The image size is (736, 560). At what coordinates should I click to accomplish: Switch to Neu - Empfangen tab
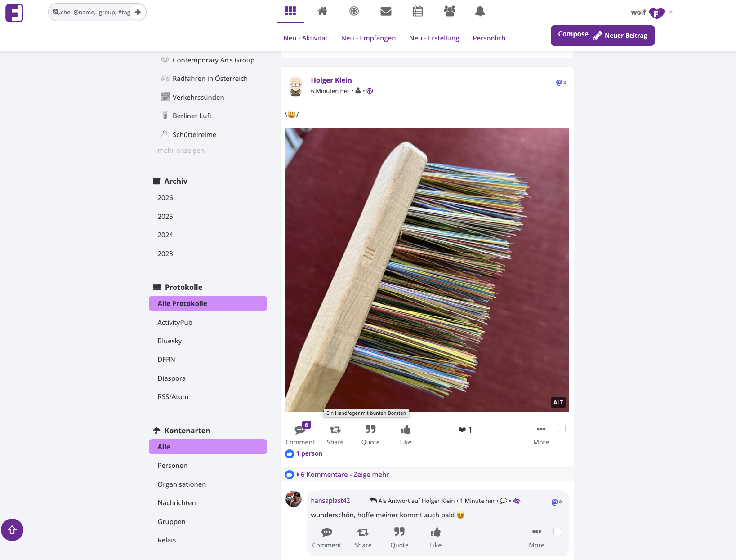click(x=368, y=38)
